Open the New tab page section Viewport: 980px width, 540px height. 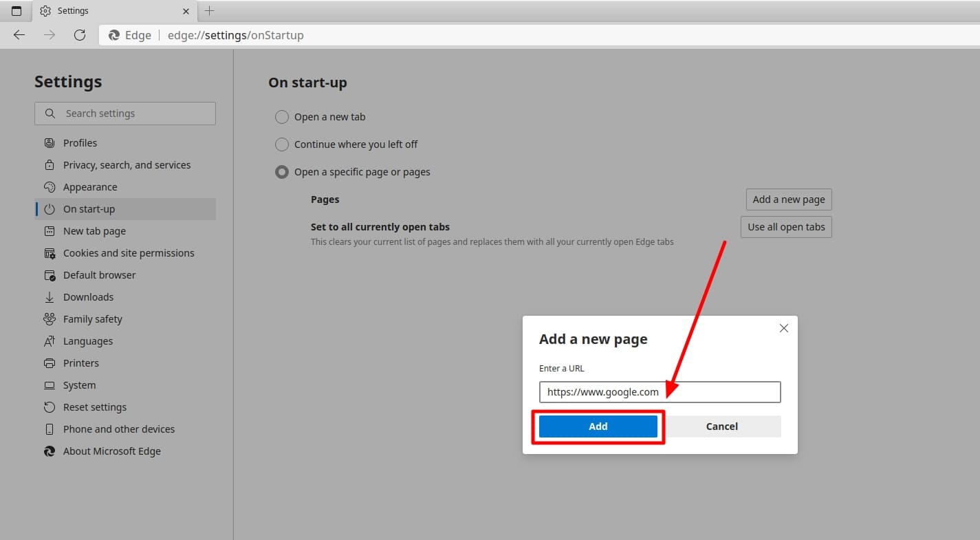(x=93, y=230)
